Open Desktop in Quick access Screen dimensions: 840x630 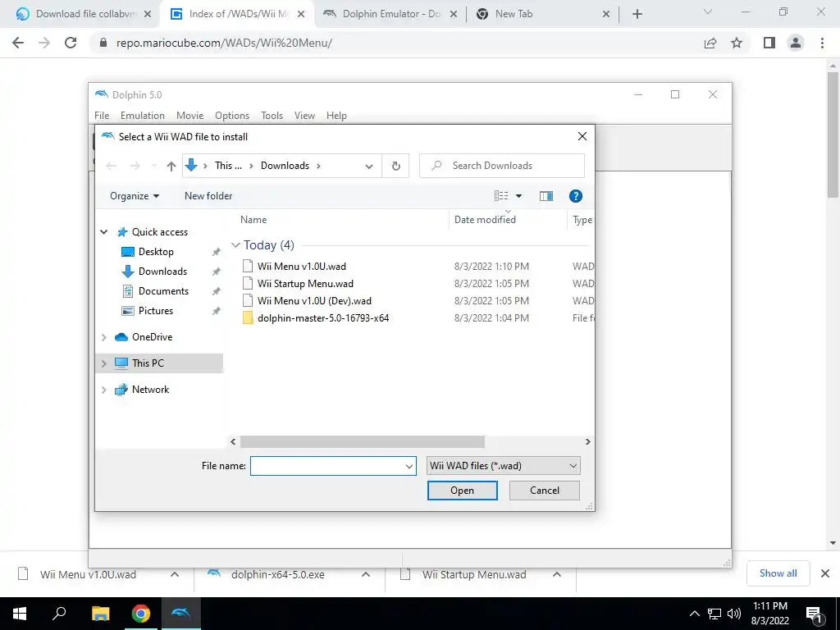point(156,252)
